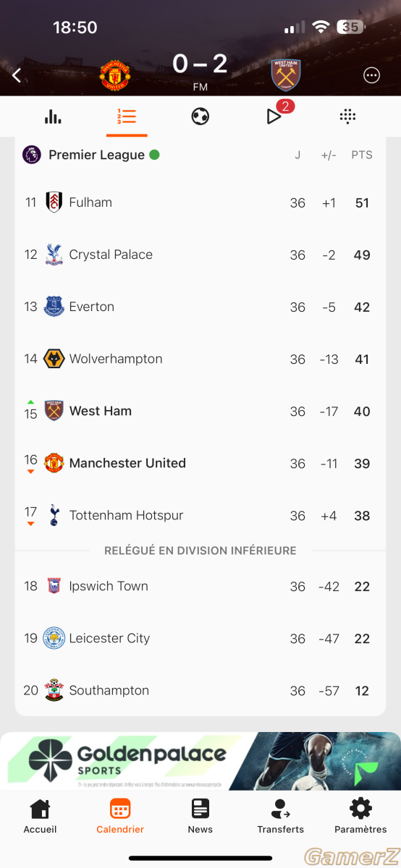The image size is (401, 868).
Task: Open the dotted lineup formation tab
Action: (x=347, y=116)
